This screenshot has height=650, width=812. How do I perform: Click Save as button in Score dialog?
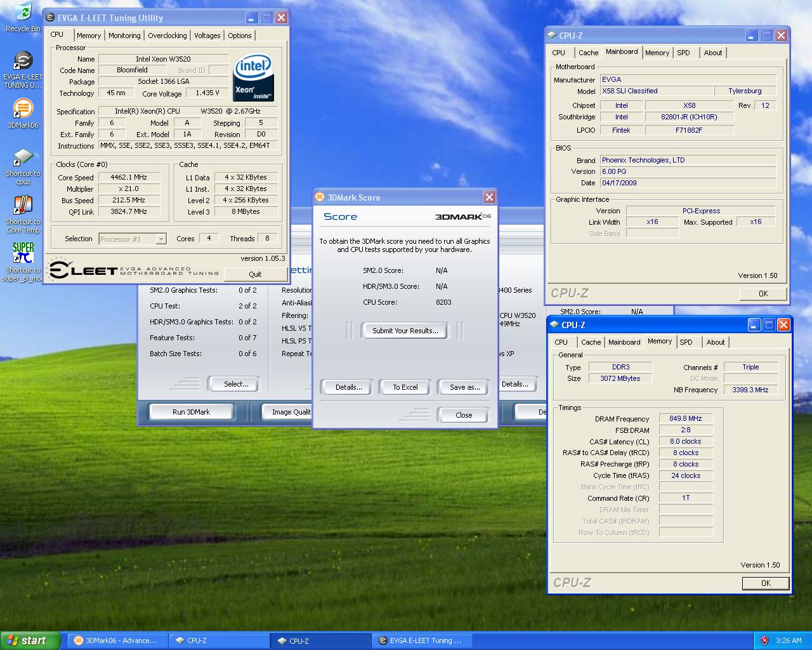point(464,387)
